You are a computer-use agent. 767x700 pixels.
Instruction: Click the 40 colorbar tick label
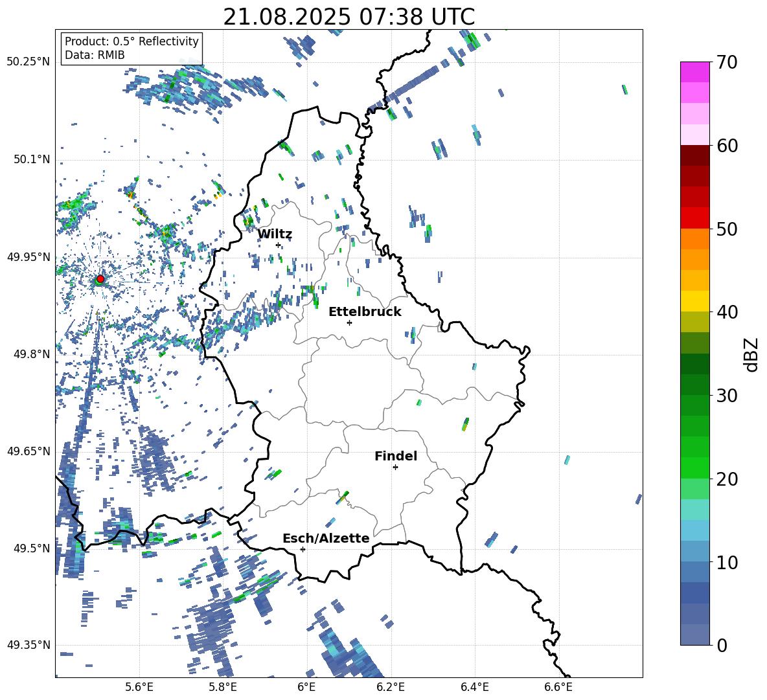pos(727,312)
